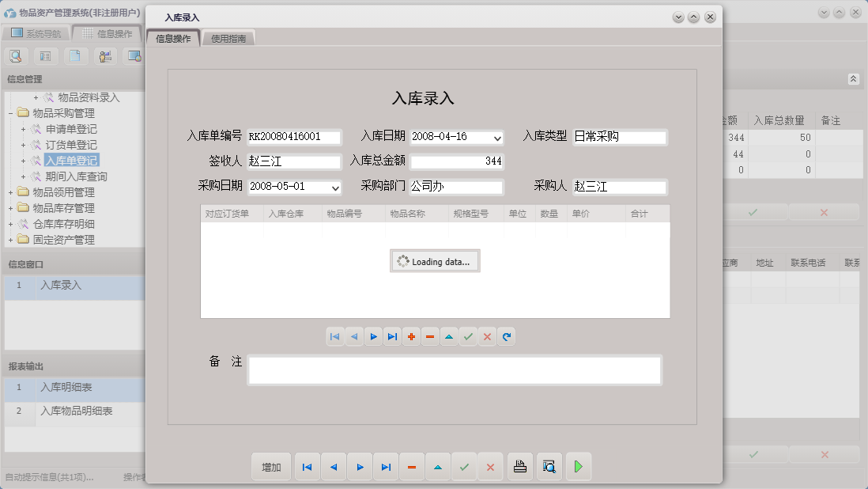Click the 增加 button
This screenshot has width=868, height=489.
pos(271,466)
